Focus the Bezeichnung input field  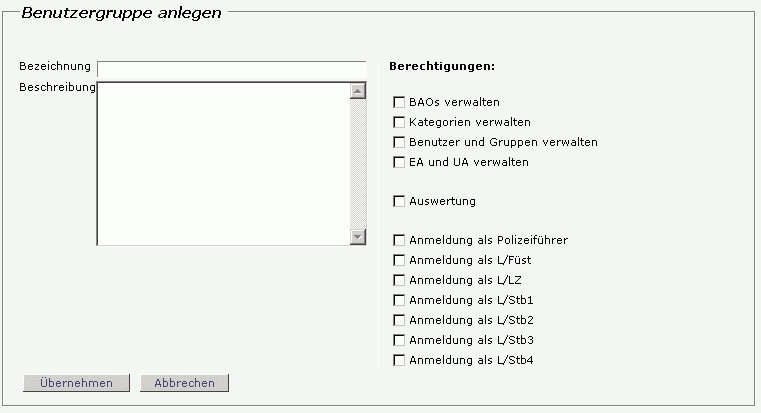[231, 68]
